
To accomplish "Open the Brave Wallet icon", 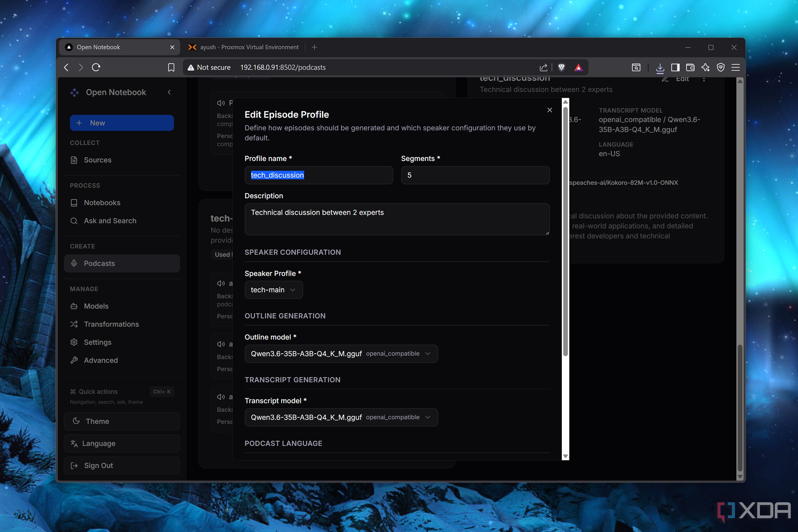I will [x=690, y=67].
